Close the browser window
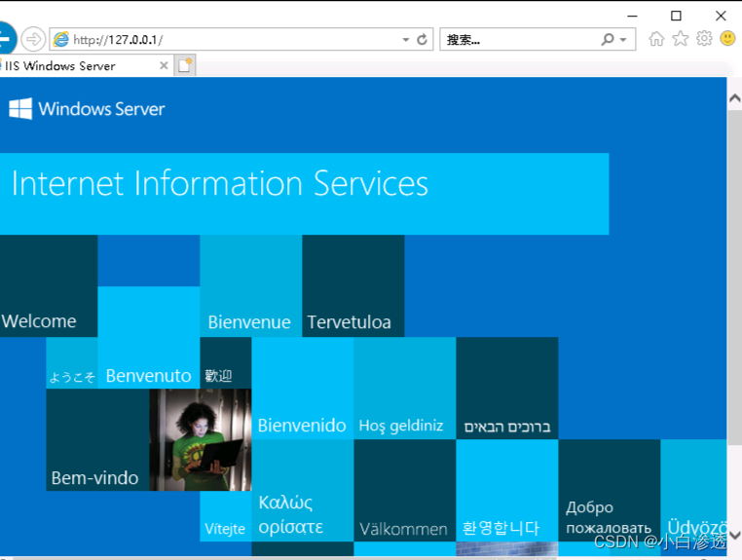This screenshot has height=560, width=742. 721,16
